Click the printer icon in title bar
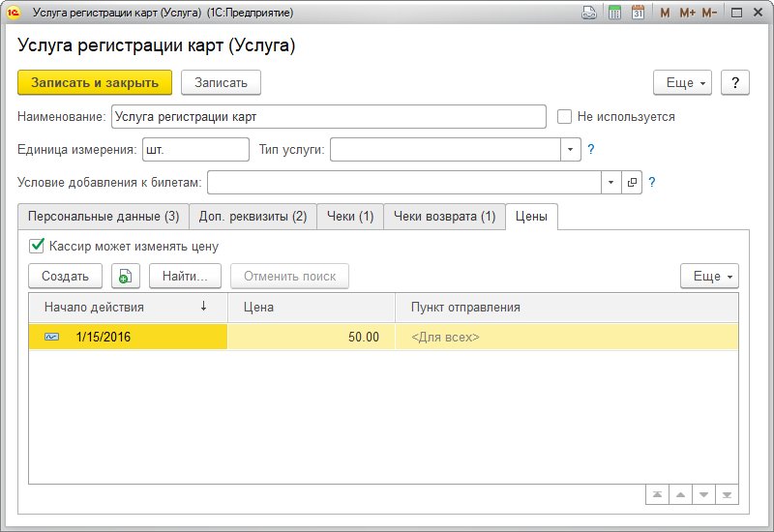The height and width of the screenshot is (532, 774). 588,14
